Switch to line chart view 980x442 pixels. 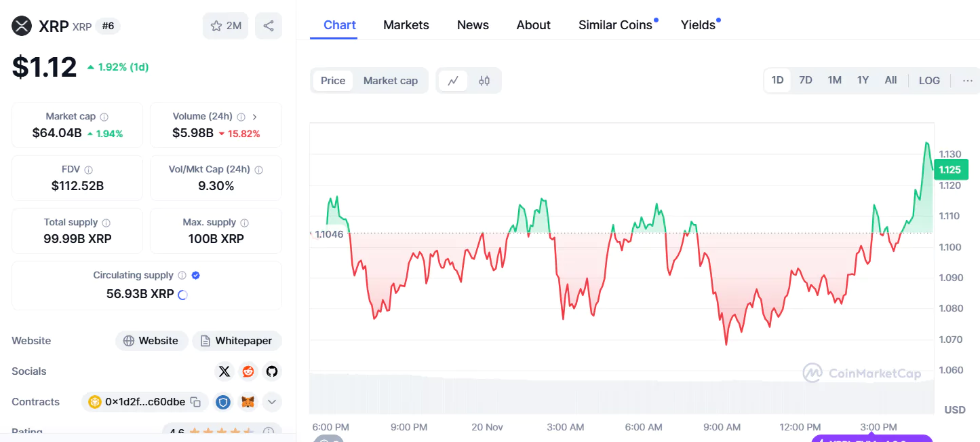pos(453,81)
